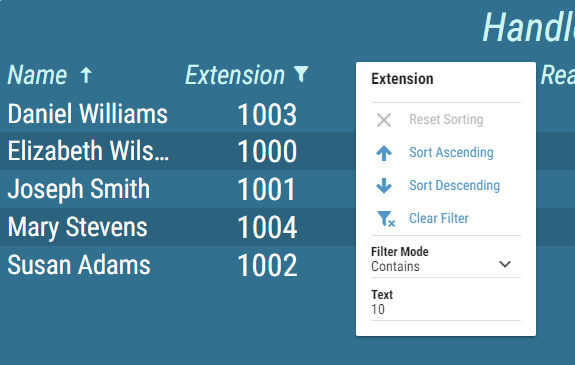The height and width of the screenshot is (365, 575).
Task: Click the Extension title in the popup
Action: pyautogui.click(x=402, y=79)
